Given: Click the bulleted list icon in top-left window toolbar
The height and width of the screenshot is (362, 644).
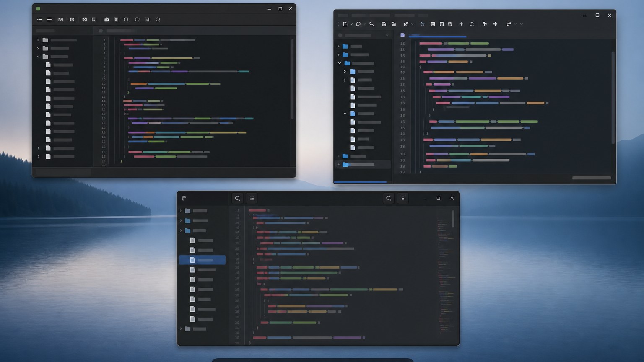Looking at the screenshot, I should pyautogui.click(x=39, y=20).
